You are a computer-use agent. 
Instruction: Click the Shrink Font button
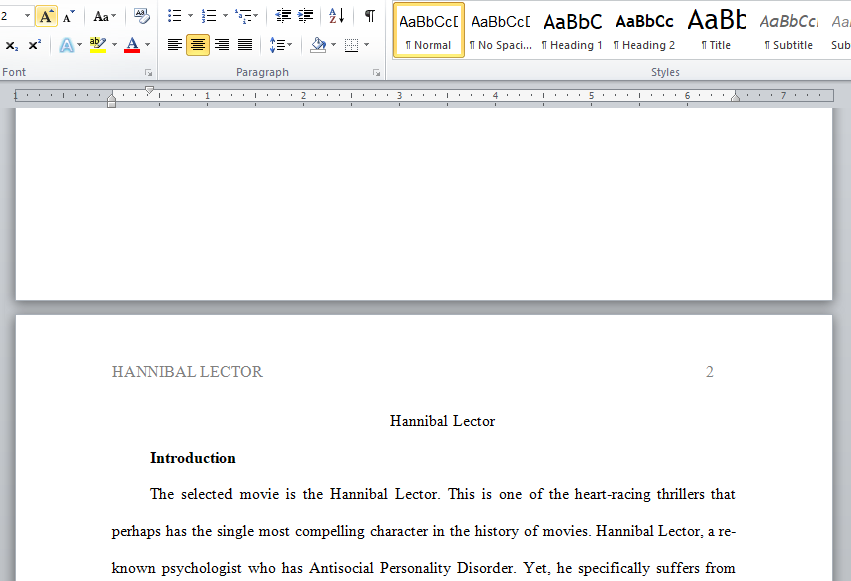(x=68, y=16)
